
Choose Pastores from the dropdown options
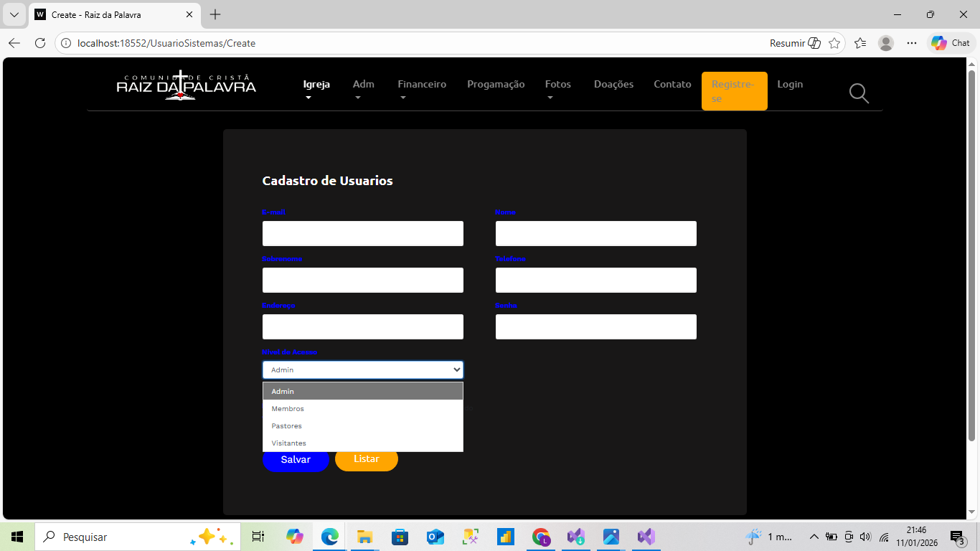click(286, 426)
